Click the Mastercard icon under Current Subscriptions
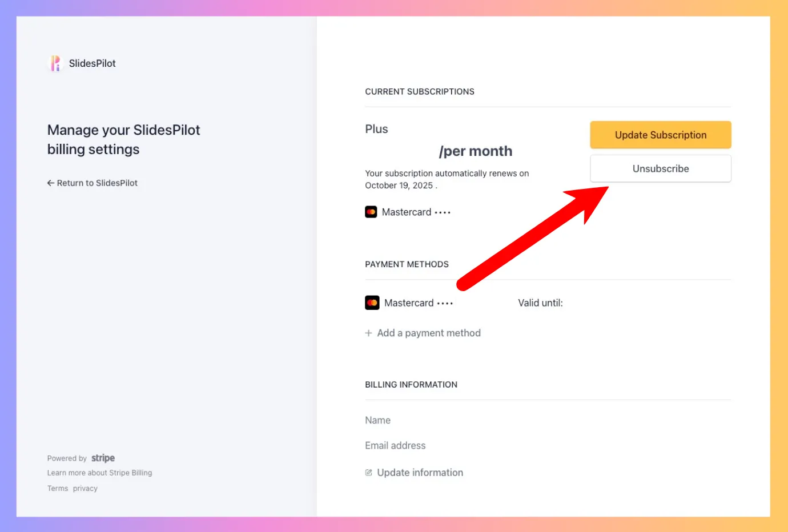Image resolution: width=788 pixels, height=532 pixels. pos(371,212)
